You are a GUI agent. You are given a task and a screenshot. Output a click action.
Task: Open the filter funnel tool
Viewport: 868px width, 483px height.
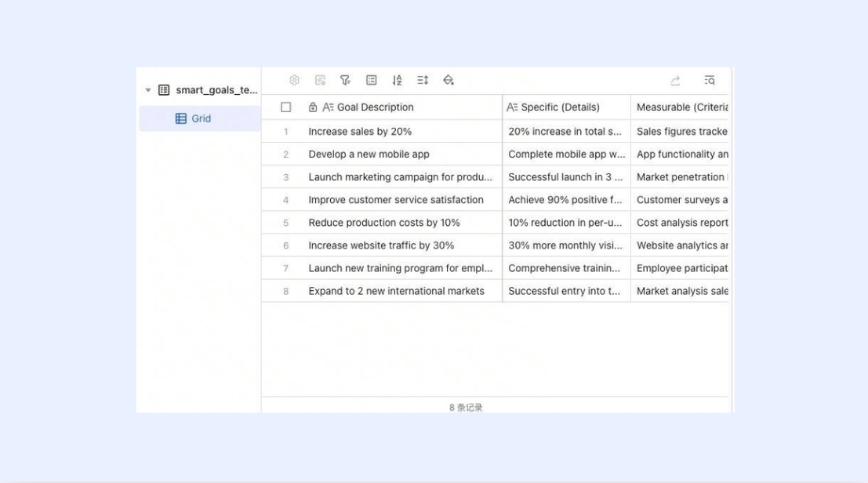[346, 80]
